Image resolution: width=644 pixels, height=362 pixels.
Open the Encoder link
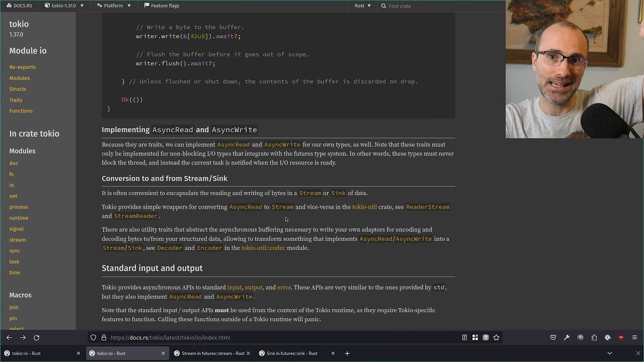pyautogui.click(x=209, y=248)
